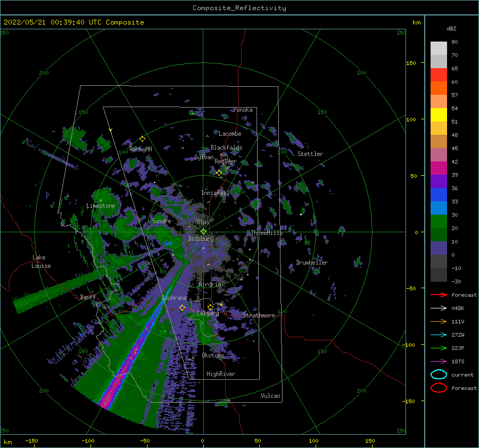This screenshot has width=479, height=448.
Task: Click the white 04DK arrow icon
Action: tap(439, 308)
